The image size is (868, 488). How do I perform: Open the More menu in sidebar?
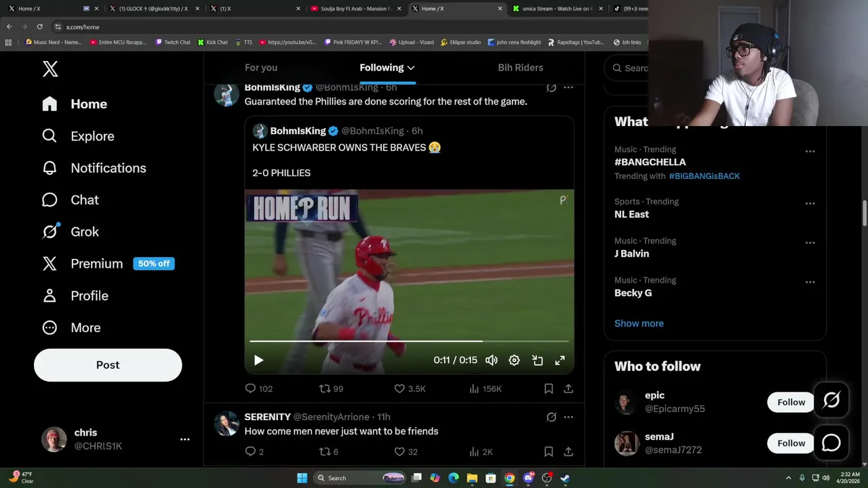tap(71, 327)
